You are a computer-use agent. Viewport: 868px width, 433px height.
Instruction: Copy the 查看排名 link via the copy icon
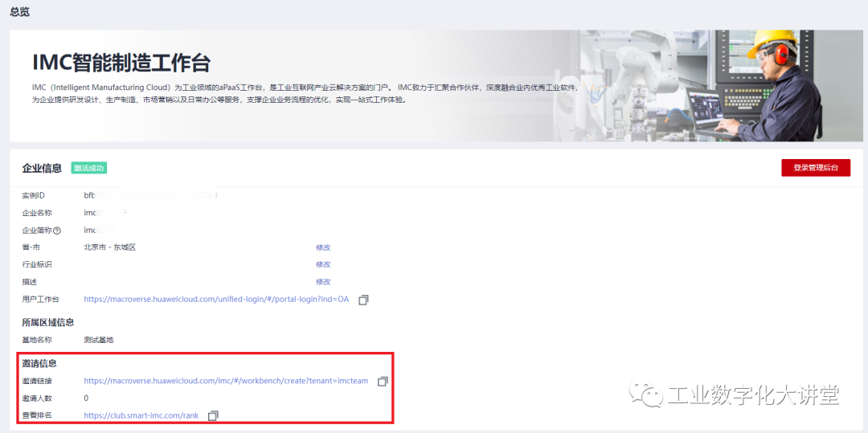[213, 416]
